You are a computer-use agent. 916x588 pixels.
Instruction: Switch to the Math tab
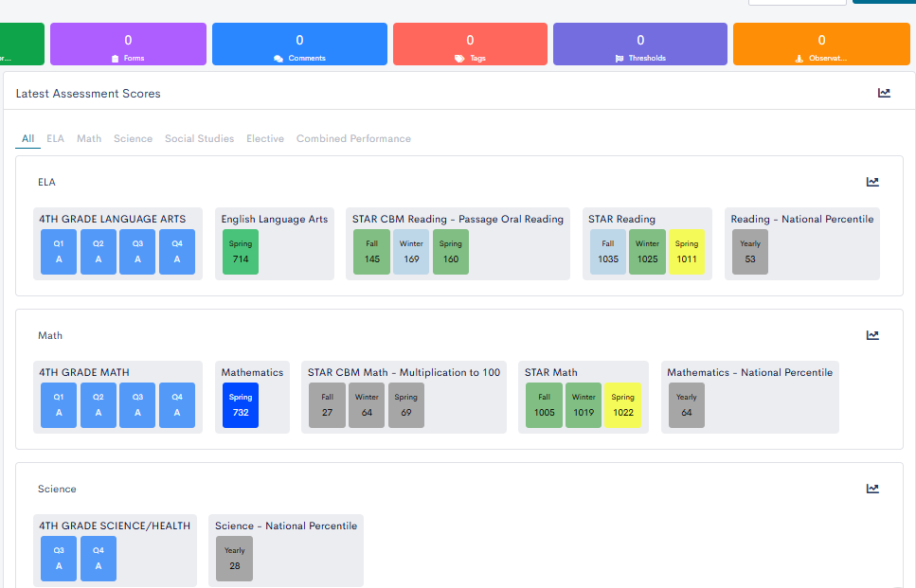point(89,138)
